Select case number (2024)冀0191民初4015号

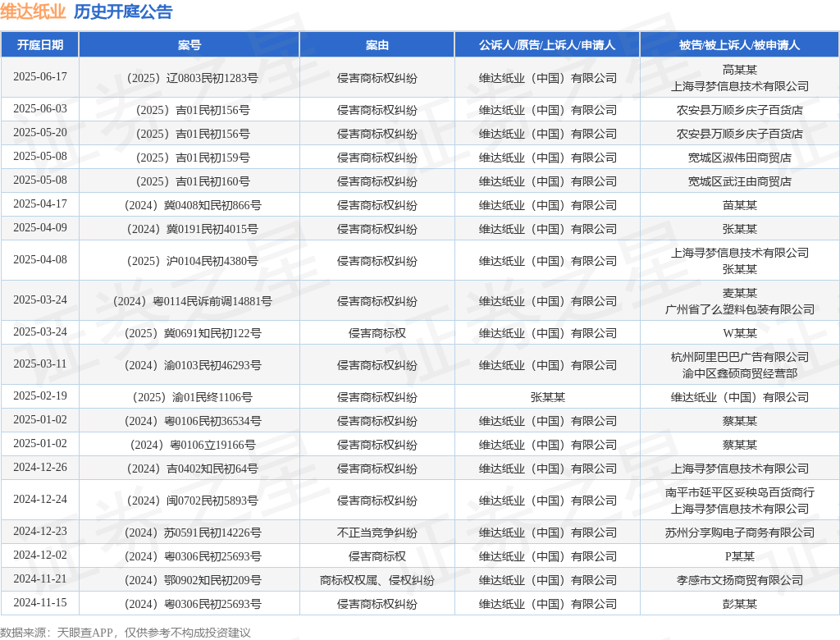click(x=192, y=229)
